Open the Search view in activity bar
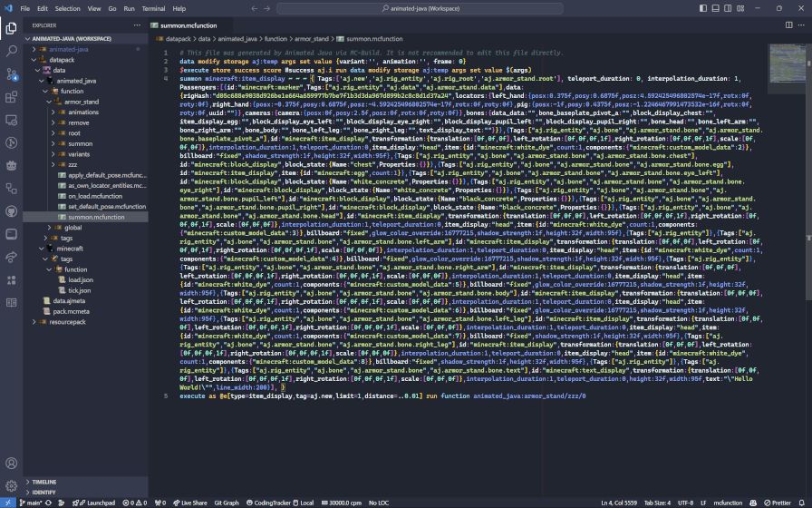This screenshot has height=508, width=812. [x=12, y=52]
